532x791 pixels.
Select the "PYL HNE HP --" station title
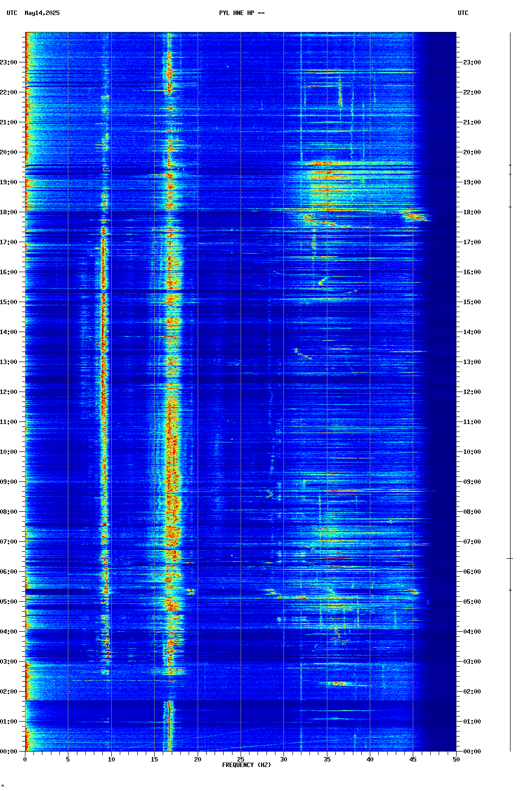242,13
